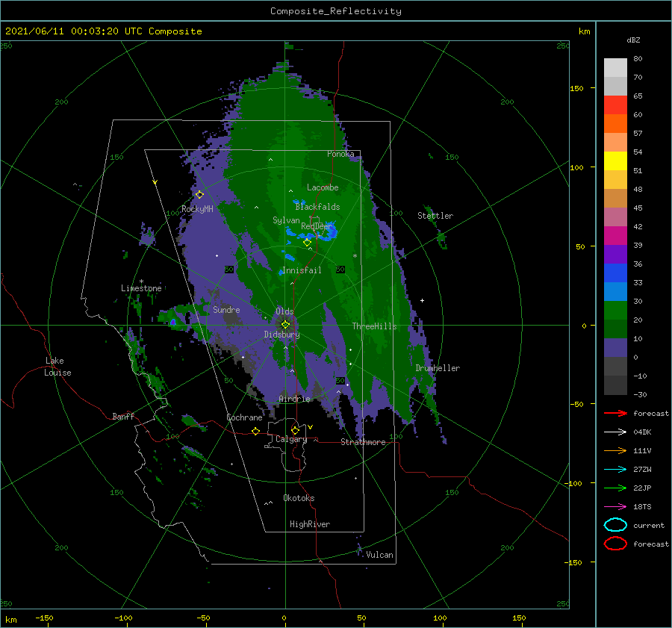This screenshot has height=628, width=672.
Task: Click the small blue echo cell west of Sundre
Action: tap(173, 322)
